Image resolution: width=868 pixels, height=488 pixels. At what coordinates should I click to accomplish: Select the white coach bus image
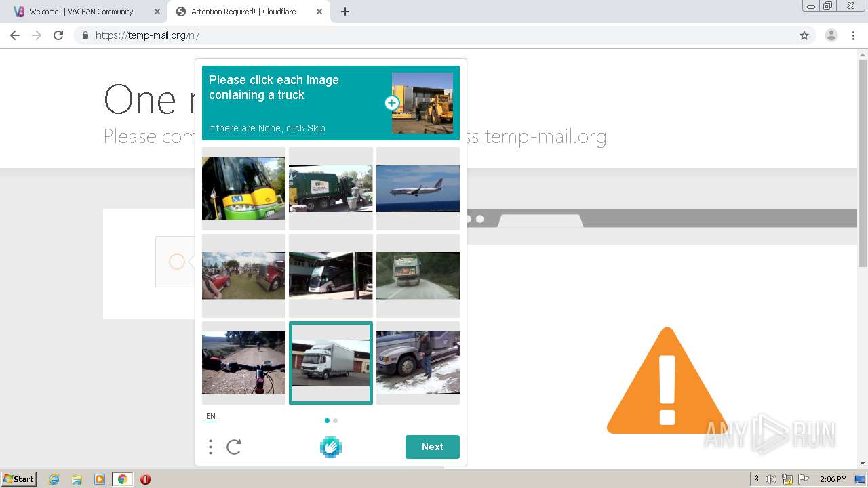(331, 276)
